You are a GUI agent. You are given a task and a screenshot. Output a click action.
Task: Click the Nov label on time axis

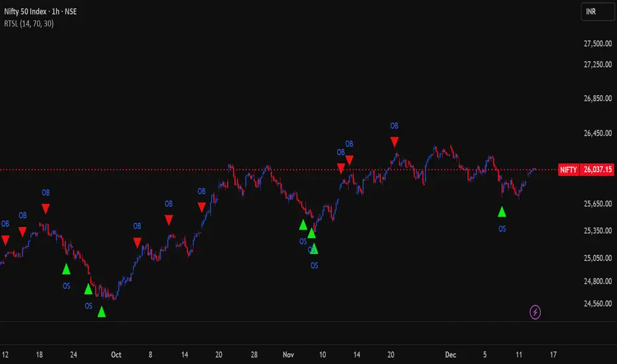coord(289,355)
